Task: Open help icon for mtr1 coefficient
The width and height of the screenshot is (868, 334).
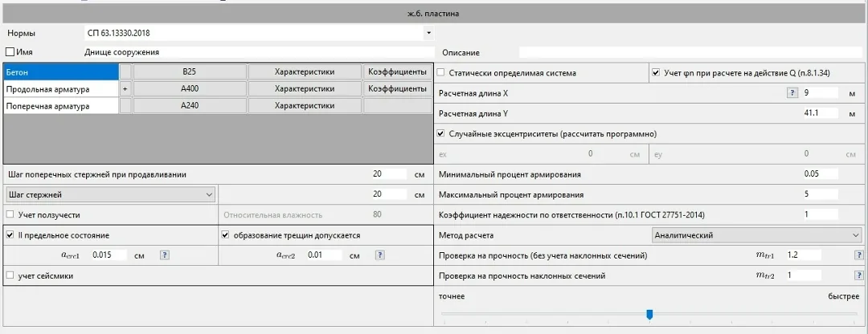Action: tap(858, 255)
